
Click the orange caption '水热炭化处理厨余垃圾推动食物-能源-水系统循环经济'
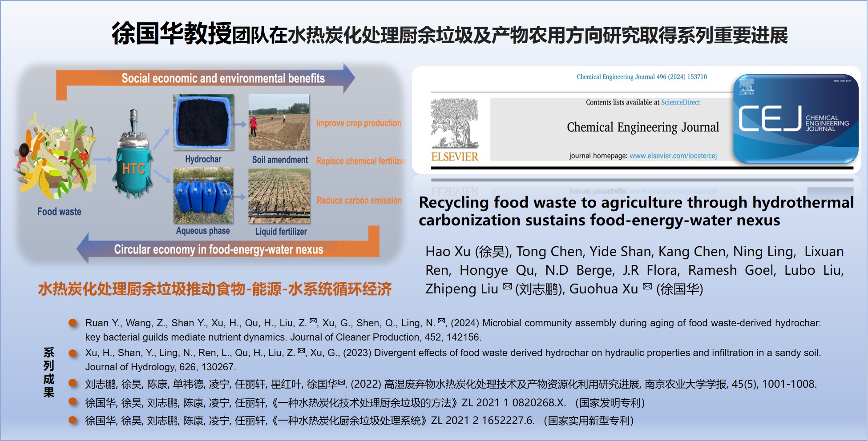tap(214, 289)
